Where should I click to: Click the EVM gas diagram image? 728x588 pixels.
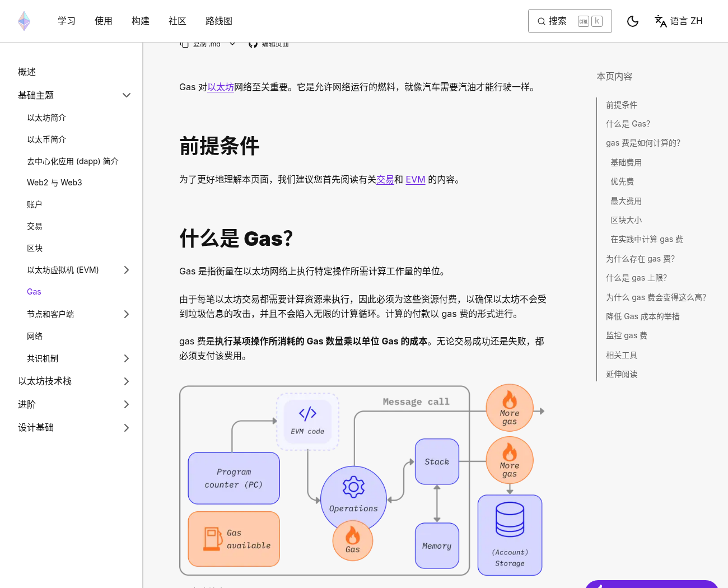pos(362,480)
